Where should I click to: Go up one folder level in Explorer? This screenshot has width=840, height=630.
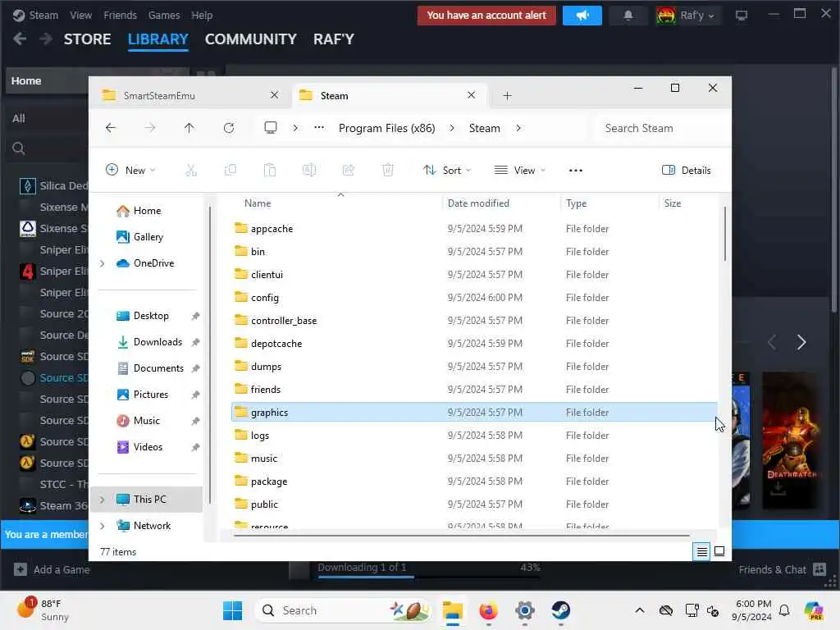[189, 128]
